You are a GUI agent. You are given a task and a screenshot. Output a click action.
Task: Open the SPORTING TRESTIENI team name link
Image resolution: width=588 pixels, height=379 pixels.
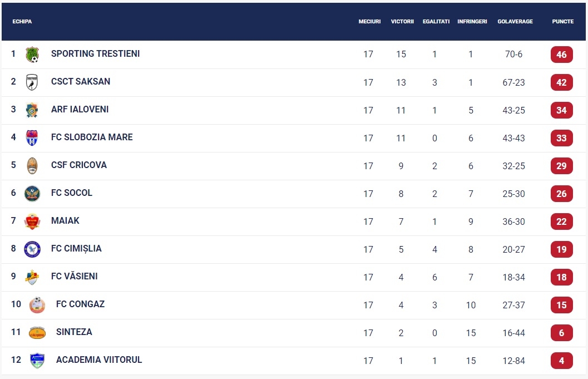coord(96,53)
